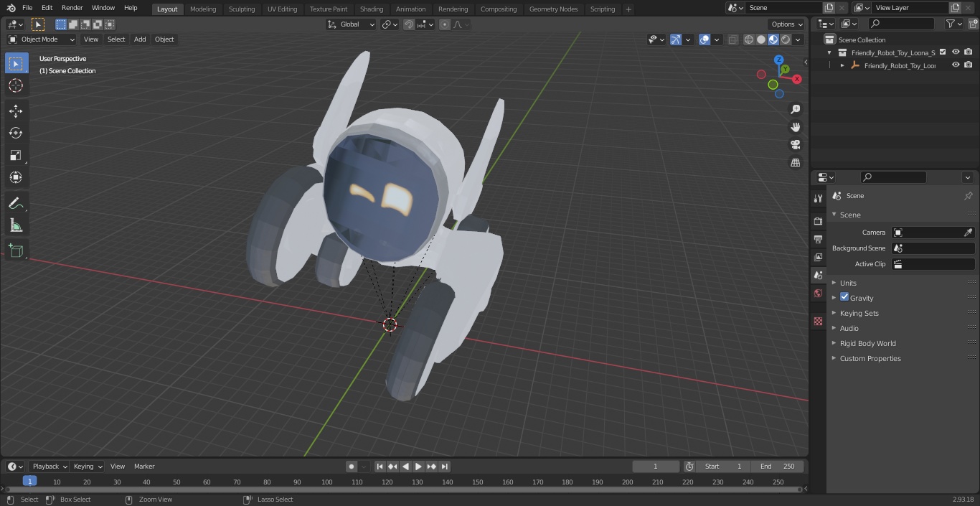Toggle X-ray display in the viewport
Screen dimensions: 980x506
click(x=732, y=39)
